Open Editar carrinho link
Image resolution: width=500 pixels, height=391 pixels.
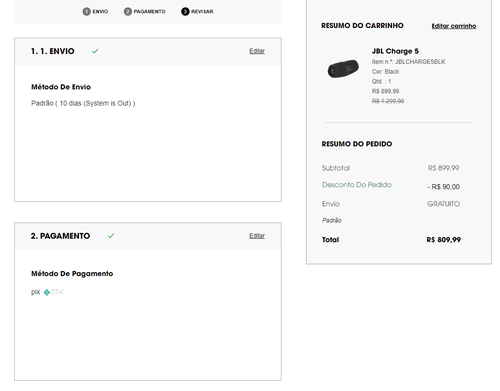[x=454, y=26]
